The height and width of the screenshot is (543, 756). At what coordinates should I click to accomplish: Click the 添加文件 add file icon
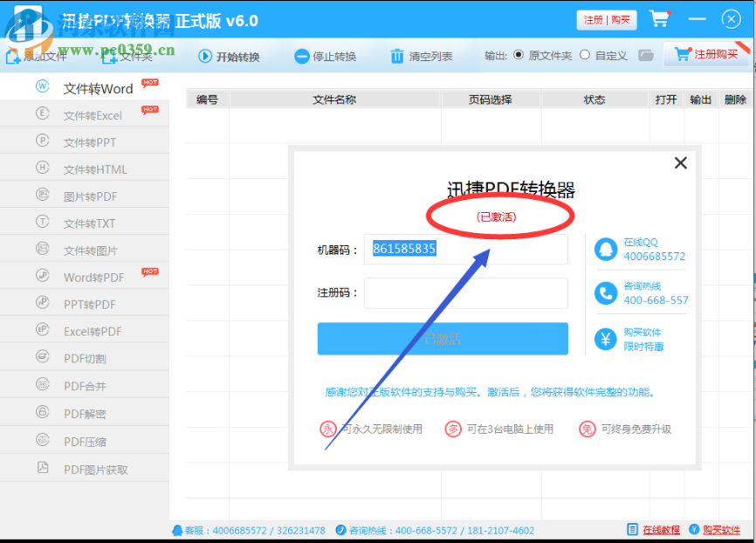click(x=14, y=55)
